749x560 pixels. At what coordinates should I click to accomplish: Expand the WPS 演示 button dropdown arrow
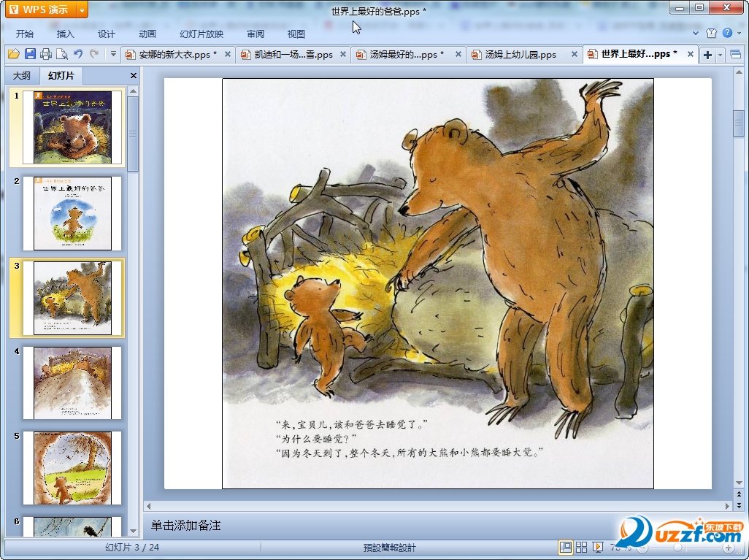coord(82,9)
